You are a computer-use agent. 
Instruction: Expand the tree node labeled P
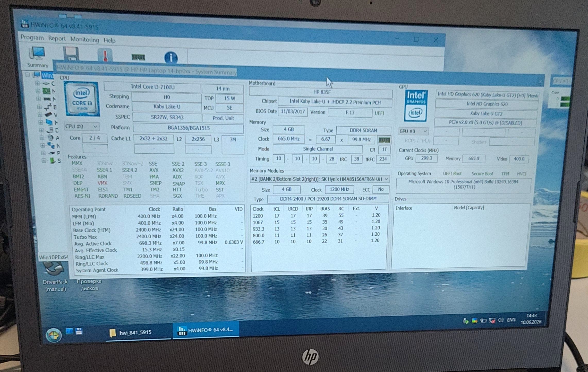click(x=43, y=153)
